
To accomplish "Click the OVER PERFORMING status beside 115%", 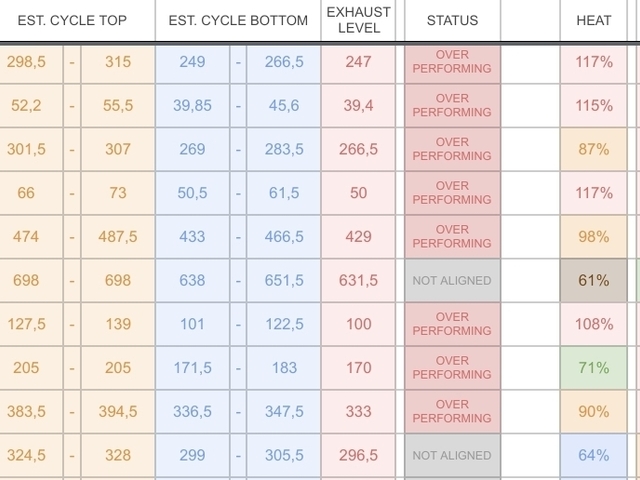I will tap(452, 106).
